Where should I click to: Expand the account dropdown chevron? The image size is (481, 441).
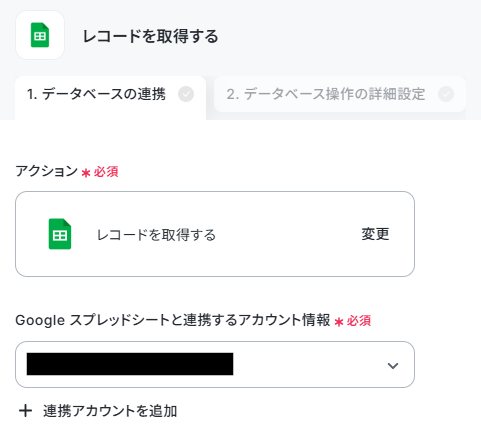pyautogui.click(x=393, y=366)
